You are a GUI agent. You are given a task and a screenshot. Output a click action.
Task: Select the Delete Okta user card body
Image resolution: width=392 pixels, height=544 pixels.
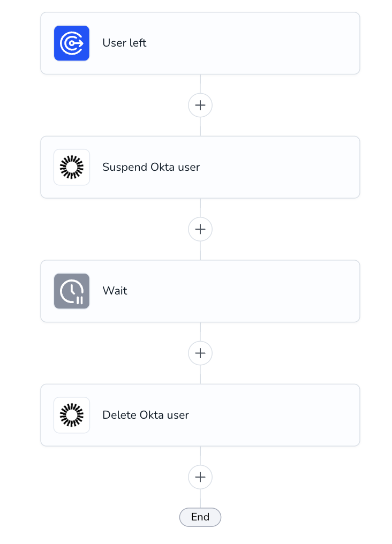200,415
